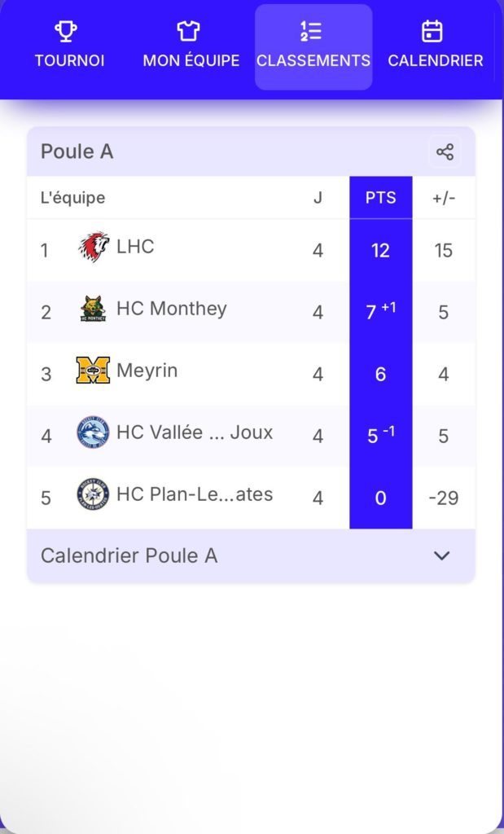
Task: Expand the Calendrier Poule A chevron
Action: click(x=441, y=555)
